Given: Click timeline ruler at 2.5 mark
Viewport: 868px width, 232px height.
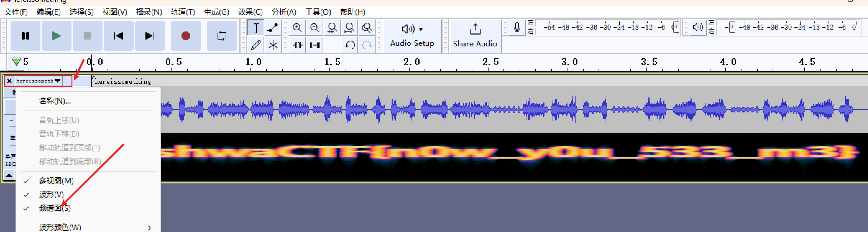Looking at the screenshot, I should pos(490,62).
